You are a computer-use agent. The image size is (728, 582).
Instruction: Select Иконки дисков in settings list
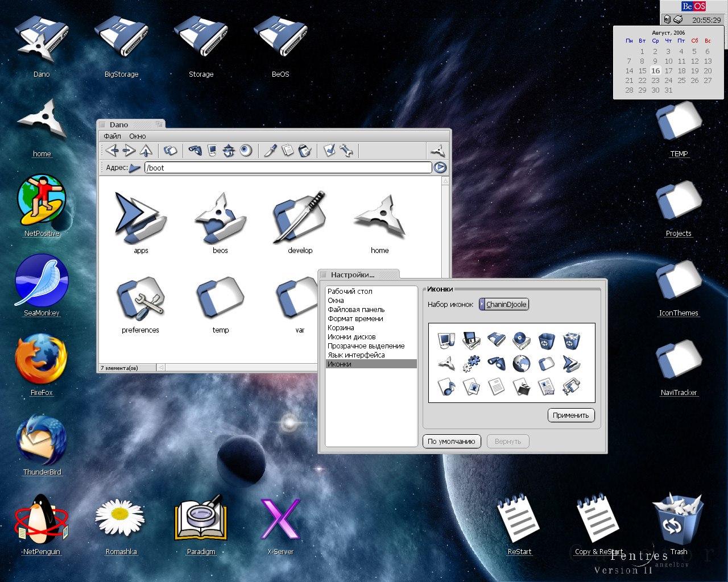[371, 336]
